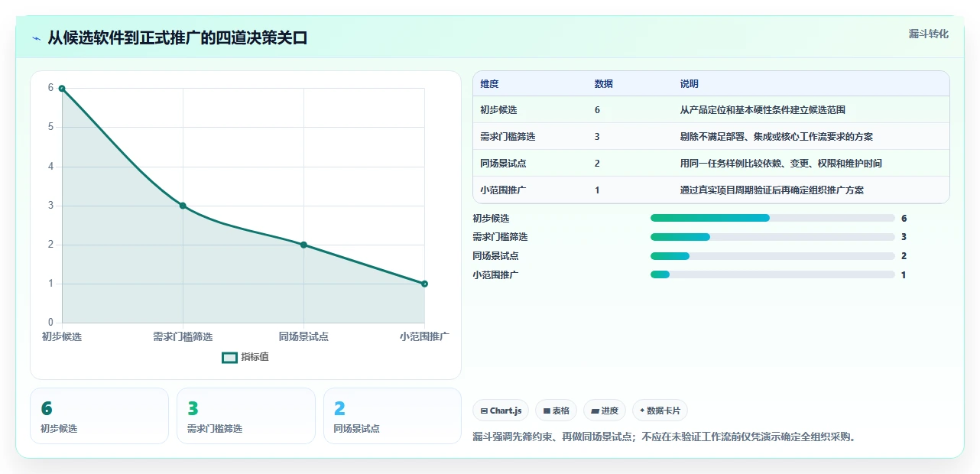Select table cell 需求门槛筛选
980x474 pixels.
(508, 137)
